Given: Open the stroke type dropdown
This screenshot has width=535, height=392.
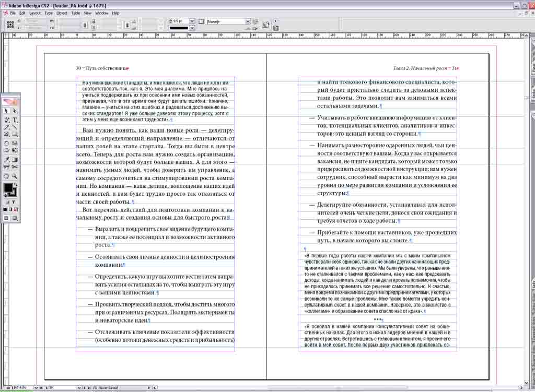Looking at the screenshot, I should [192, 28].
